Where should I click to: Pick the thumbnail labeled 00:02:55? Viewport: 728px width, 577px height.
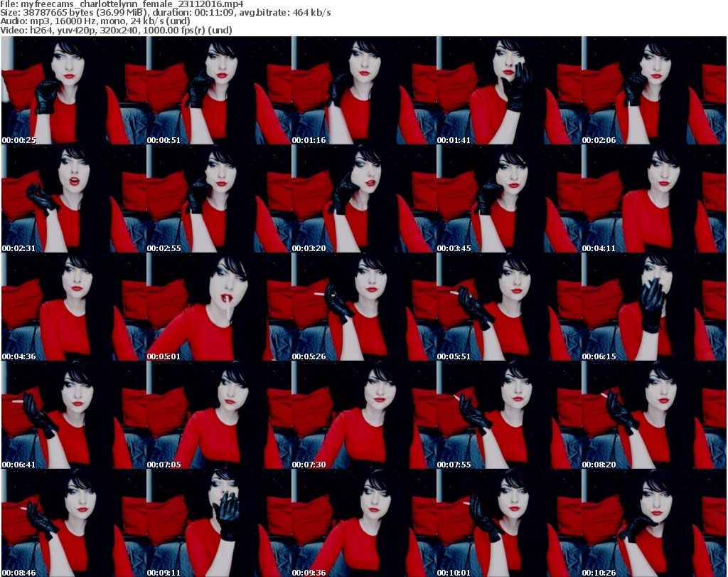(219, 198)
